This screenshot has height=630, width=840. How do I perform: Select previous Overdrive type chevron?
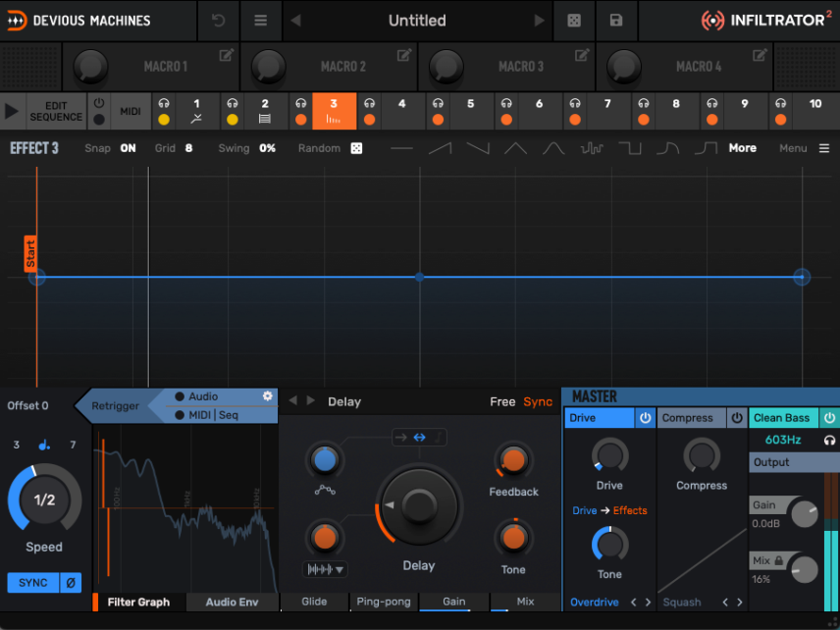click(633, 603)
